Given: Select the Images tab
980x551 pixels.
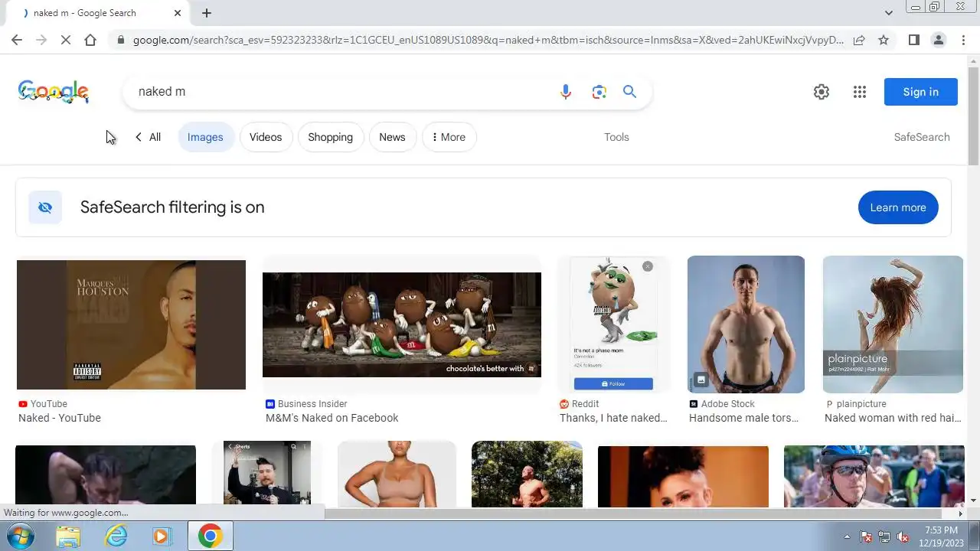Looking at the screenshot, I should point(205,137).
